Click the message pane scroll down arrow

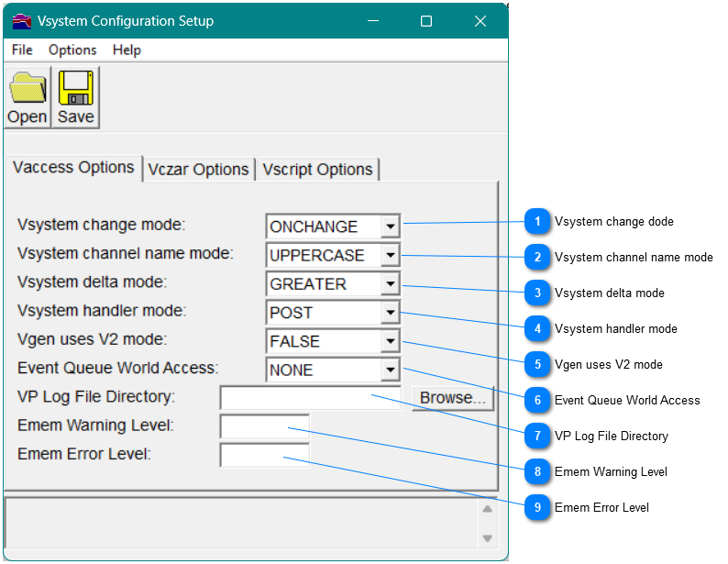(x=488, y=538)
